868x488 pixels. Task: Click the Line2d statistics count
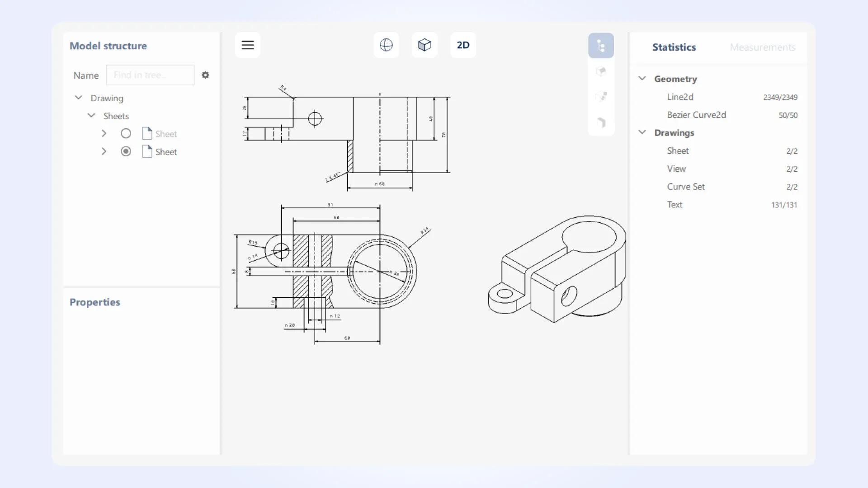(780, 97)
